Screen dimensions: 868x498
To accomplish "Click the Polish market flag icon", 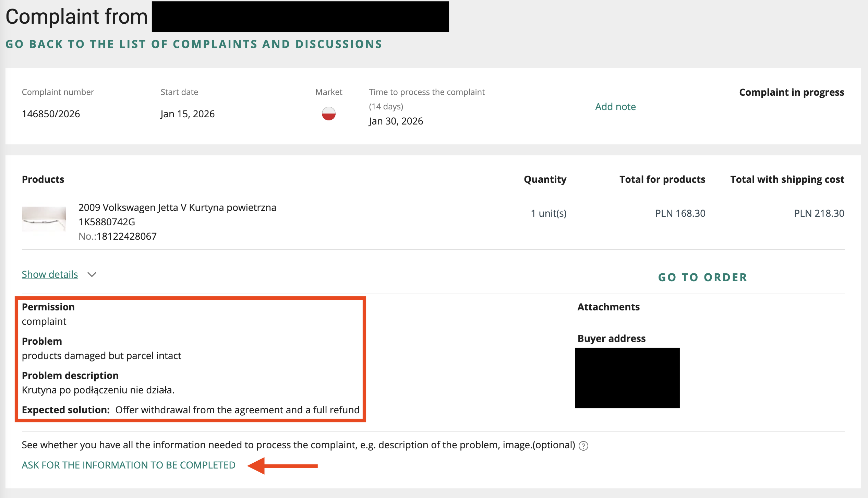I will click(x=328, y=114).
